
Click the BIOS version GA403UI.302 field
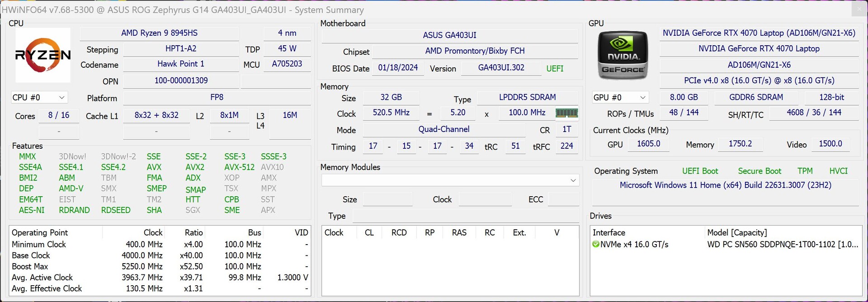pos(501,68)
